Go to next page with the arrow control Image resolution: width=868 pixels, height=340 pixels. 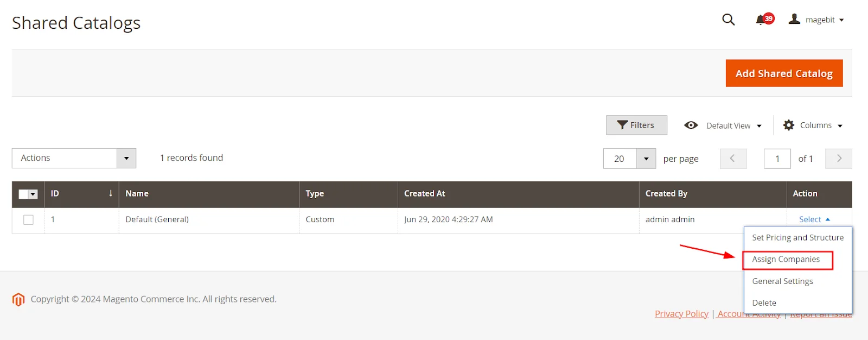click(x=838, y=159)
